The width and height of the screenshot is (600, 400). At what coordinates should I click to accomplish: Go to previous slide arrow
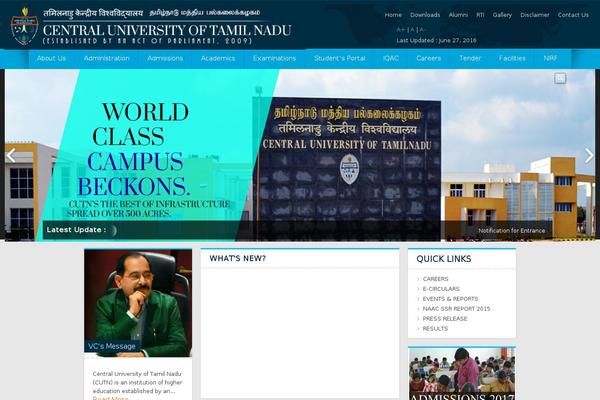pyautogui.click(x=11, y=155)
